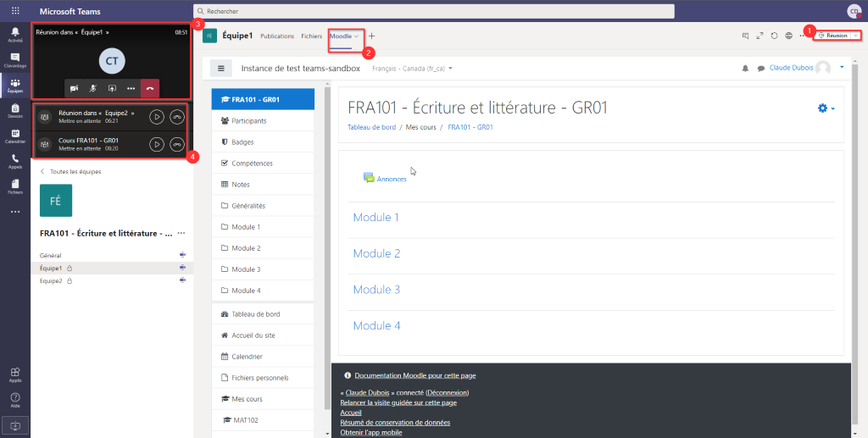The height and width of the screenshot is (438, 868).
Task: Go back to Toutes les équipes
Action: pyautogui.click(x=71, y=171)
